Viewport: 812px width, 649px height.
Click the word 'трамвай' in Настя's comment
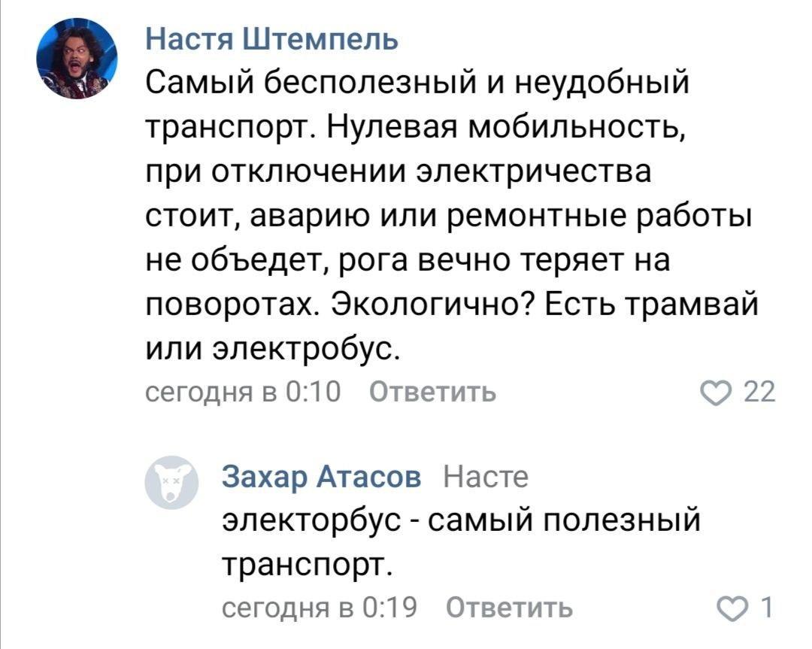[692, 305]
